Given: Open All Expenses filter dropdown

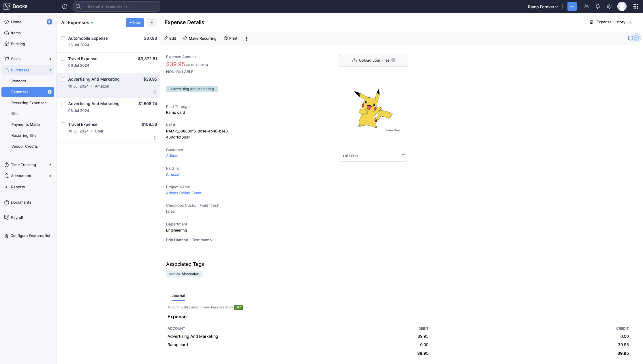Looking at the screenshot, I should [x=77, y=22].
